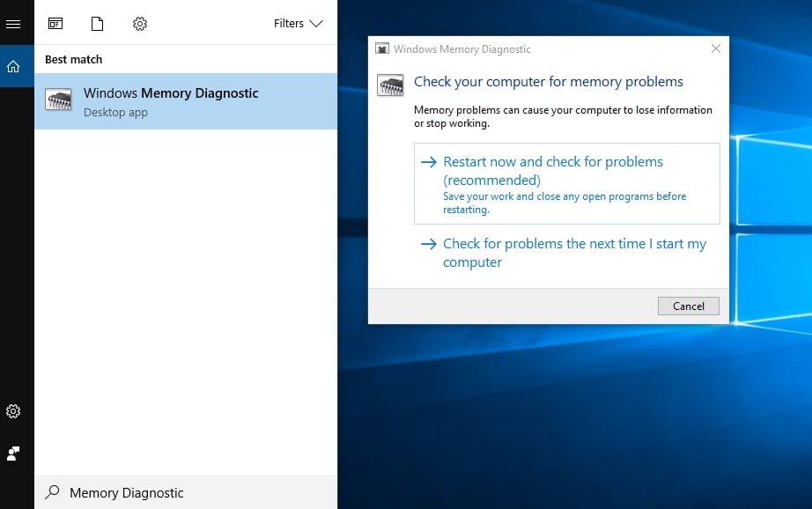The image size is (812, 509).
Task: Click the Windows Memory Diagnostic title bar text
Action: (x=462, y=49)
